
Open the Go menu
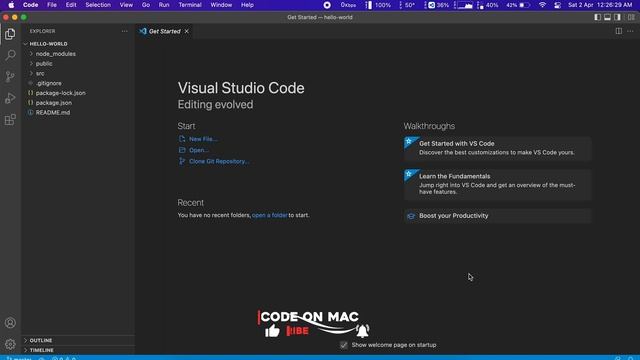[146, 5]
